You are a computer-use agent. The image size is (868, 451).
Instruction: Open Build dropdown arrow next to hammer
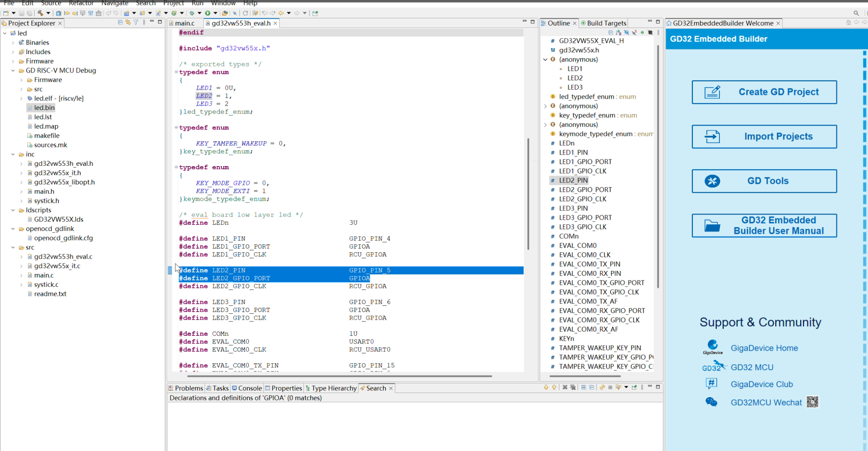pyautogui.click(x=48, y=13)
